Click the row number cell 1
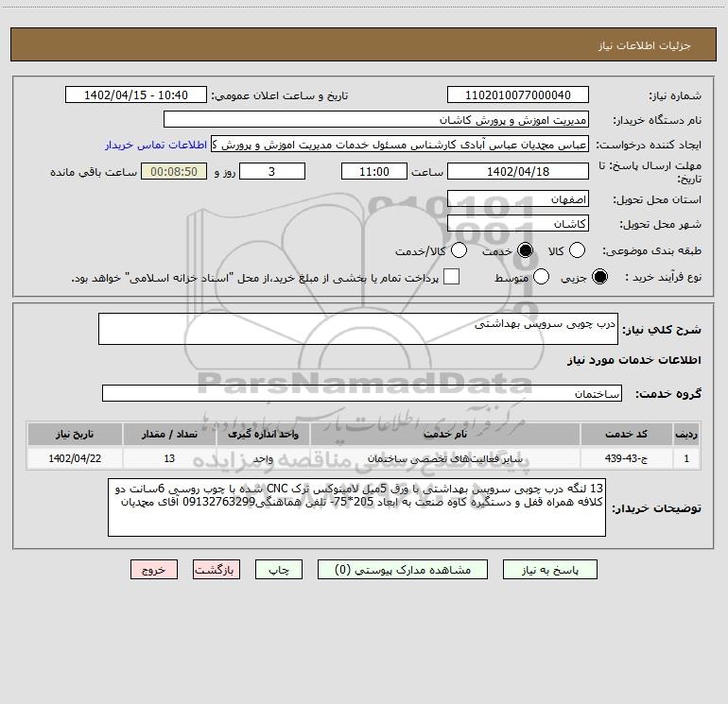 point(686,458)
